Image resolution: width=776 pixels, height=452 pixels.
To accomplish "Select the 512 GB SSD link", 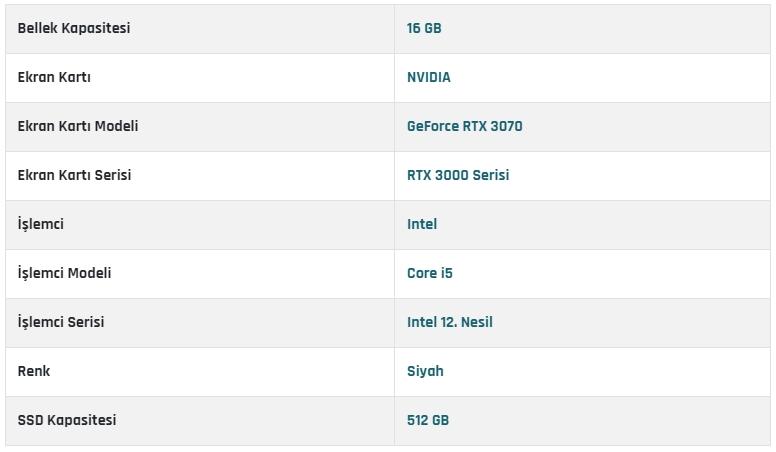I will (428, 420).
